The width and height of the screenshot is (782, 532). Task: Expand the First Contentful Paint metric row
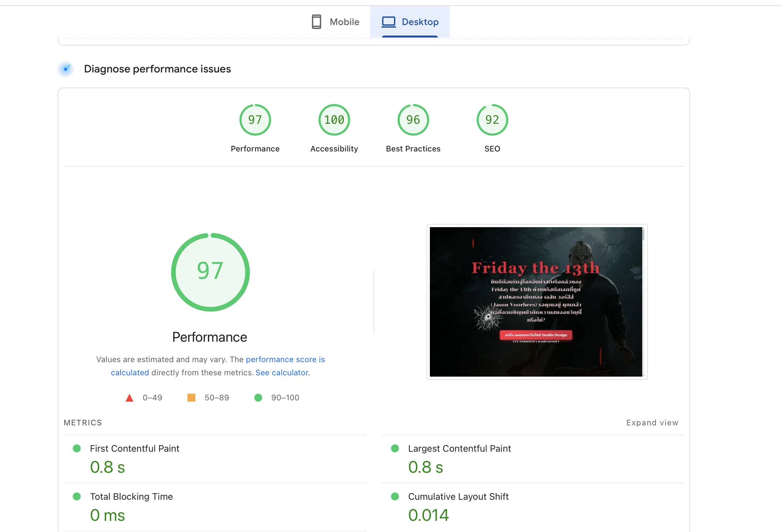click(134, 448)
